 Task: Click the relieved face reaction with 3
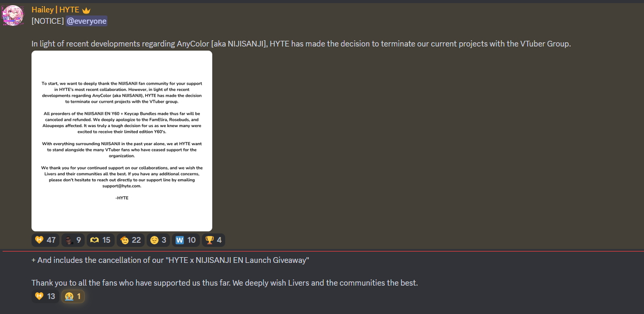click(x=158, y=240)
